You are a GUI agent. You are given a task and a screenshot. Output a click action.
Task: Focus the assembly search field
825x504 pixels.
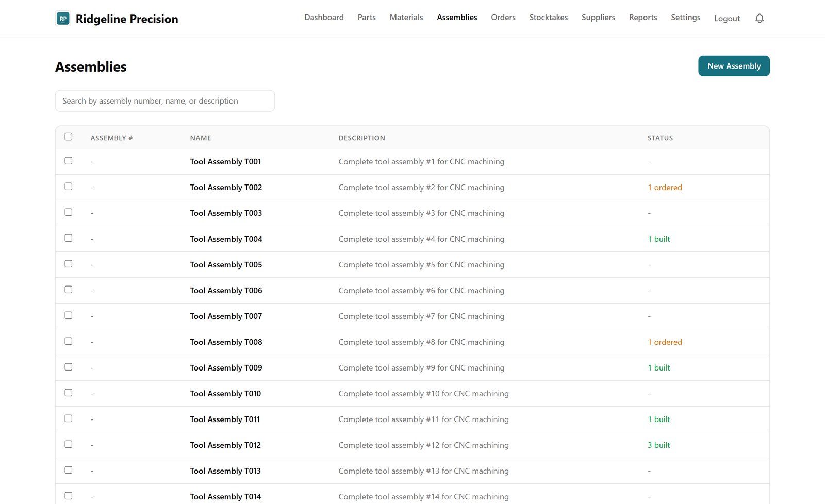tap(165, 101)
